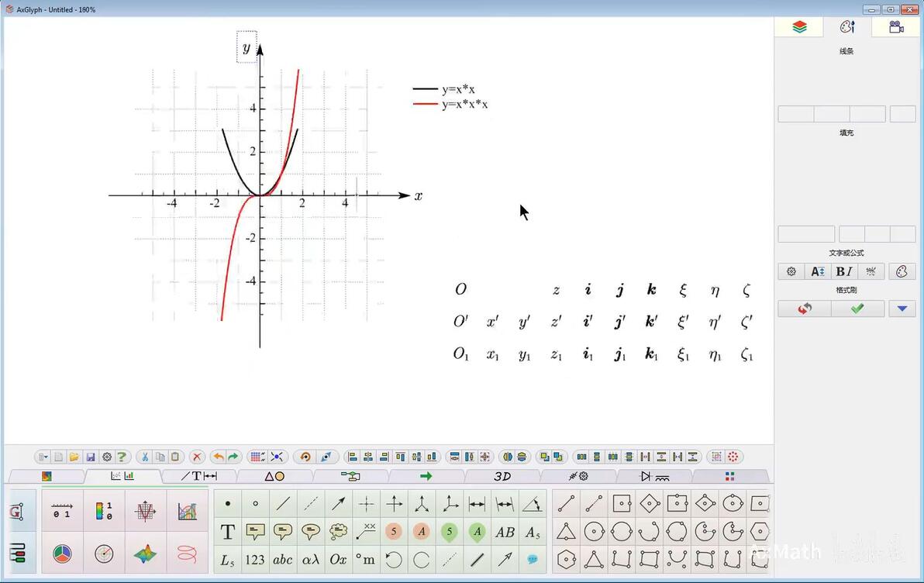Click the y=x*x*x legend entry
Screen dimensions: 924x583
(x=451, y=105)
